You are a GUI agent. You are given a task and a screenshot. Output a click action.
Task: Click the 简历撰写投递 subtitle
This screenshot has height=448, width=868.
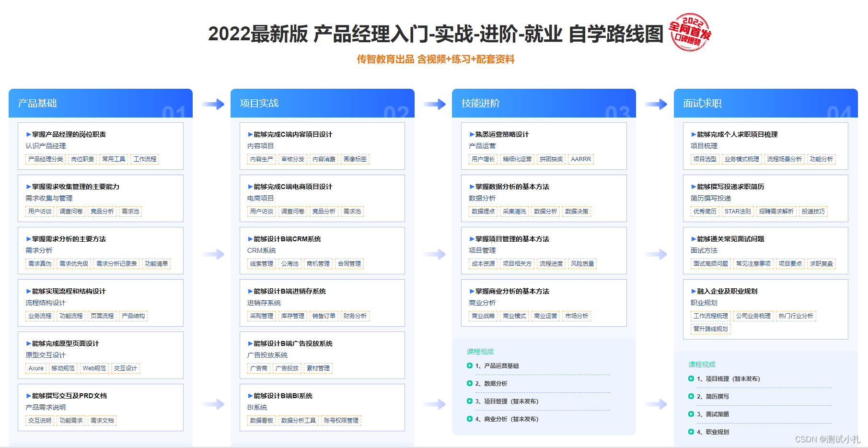tap(711, 198)
